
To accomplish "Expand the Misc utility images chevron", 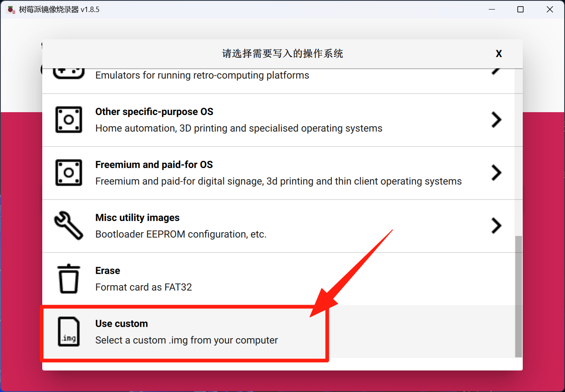I will (x=496, y=226).
